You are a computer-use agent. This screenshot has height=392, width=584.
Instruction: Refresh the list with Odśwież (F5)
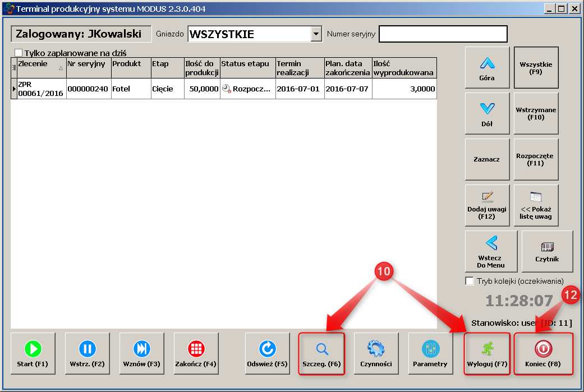[x=268, y=353]
